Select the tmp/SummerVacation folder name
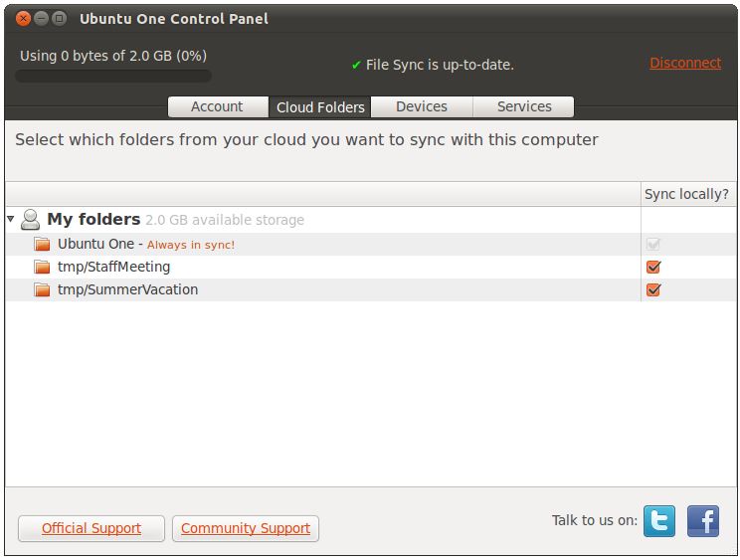This screenshot has width=740, height=560. tap(128, 289)
